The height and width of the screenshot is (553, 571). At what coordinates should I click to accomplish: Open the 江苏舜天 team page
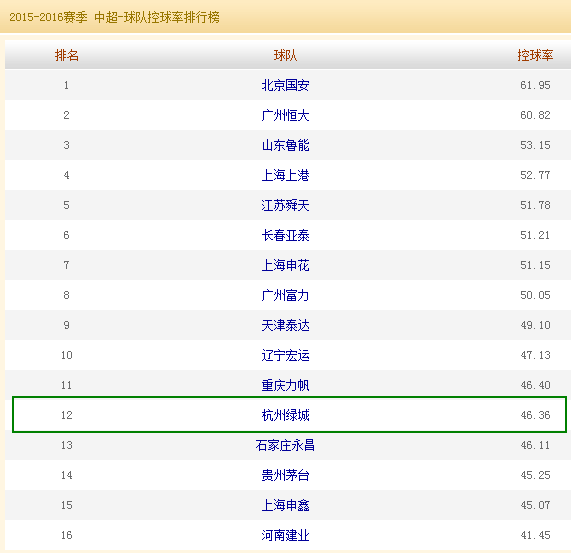pos(285,205)
